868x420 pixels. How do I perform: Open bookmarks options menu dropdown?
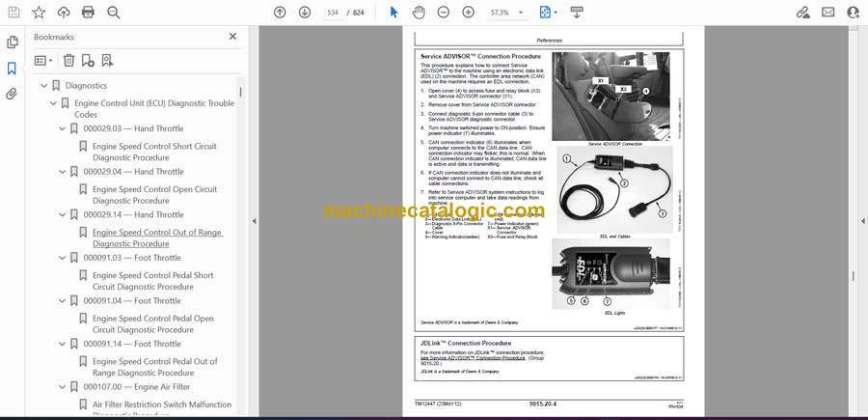click(43, 61)
